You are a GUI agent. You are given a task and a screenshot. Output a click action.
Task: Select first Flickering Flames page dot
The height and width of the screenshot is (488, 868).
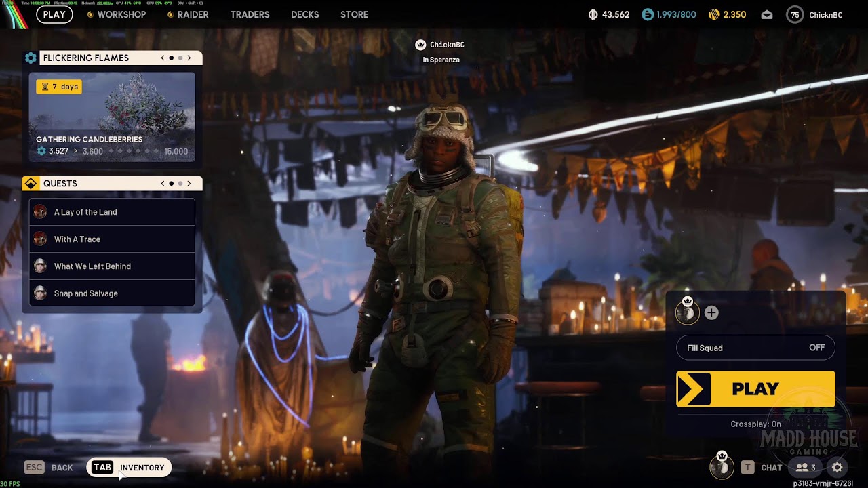tap(172, 58)
